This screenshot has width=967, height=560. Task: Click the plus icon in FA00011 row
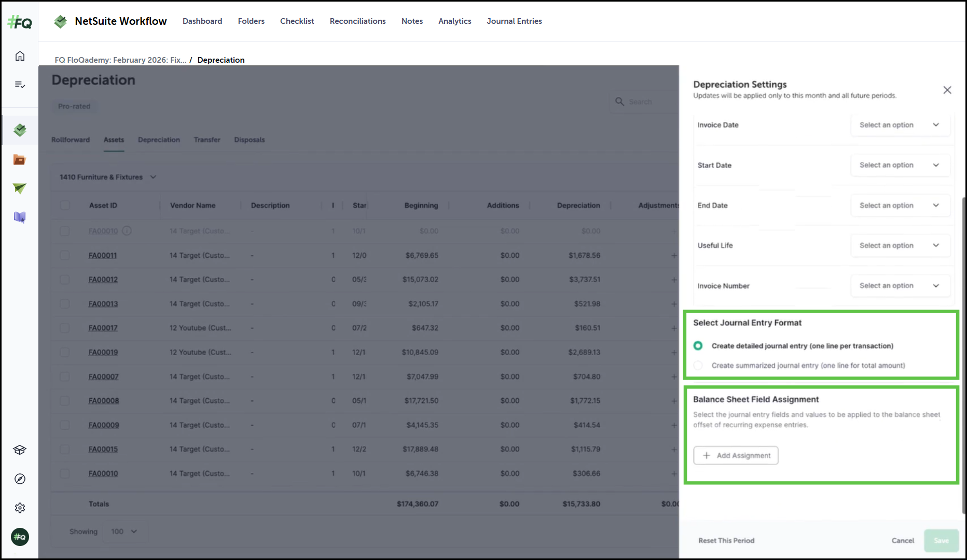pyautogui.click(x=674, y=255)
